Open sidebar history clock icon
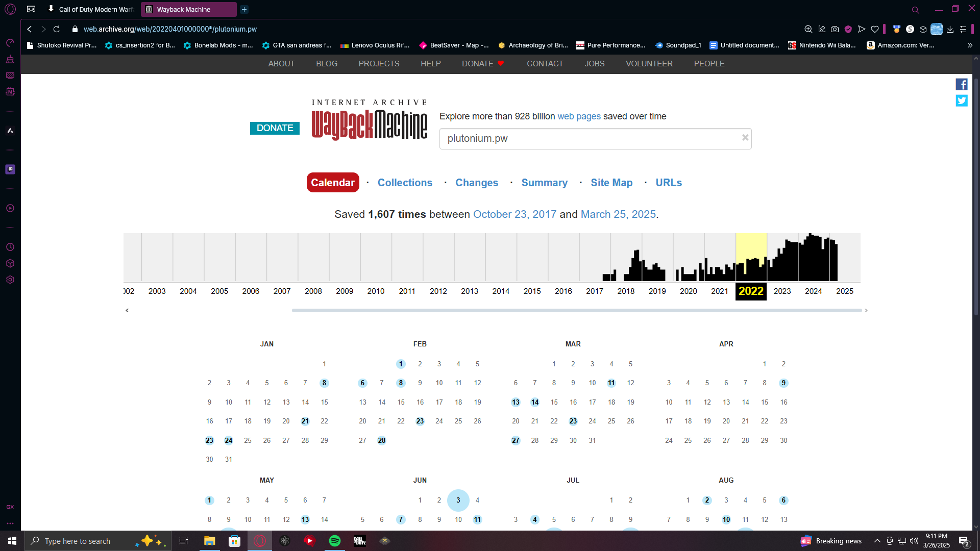This screenshot has height=551, width=980. [10, 247]
